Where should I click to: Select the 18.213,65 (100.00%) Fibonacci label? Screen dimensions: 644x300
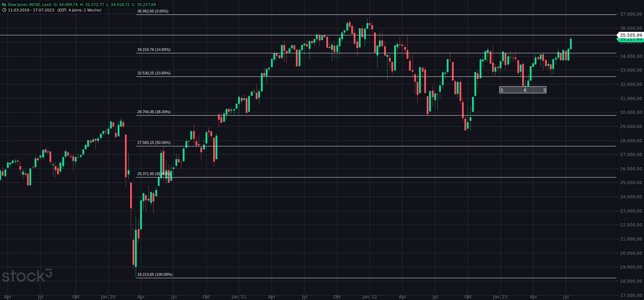click(x=155, y=275)
